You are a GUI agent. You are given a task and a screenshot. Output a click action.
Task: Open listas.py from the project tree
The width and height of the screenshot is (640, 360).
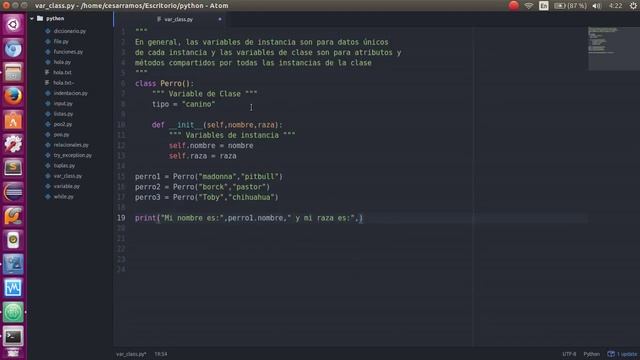click(63, 114)
